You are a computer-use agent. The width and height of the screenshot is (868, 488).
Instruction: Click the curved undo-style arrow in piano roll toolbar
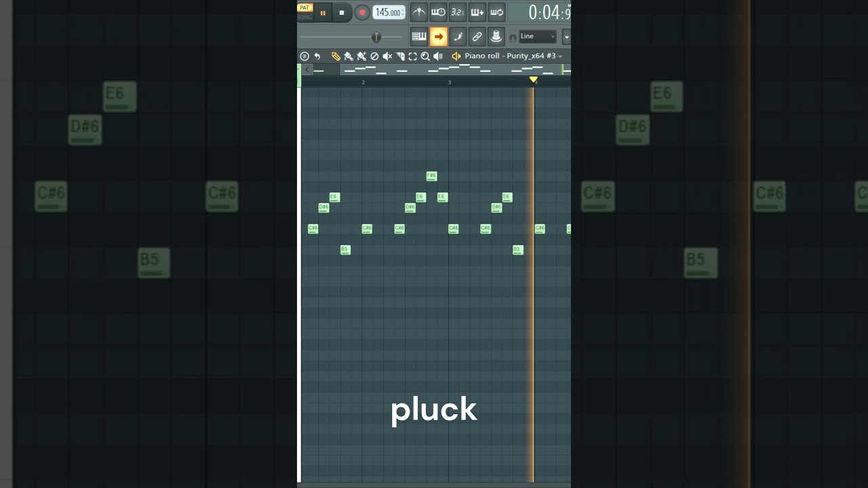[317, 56]
